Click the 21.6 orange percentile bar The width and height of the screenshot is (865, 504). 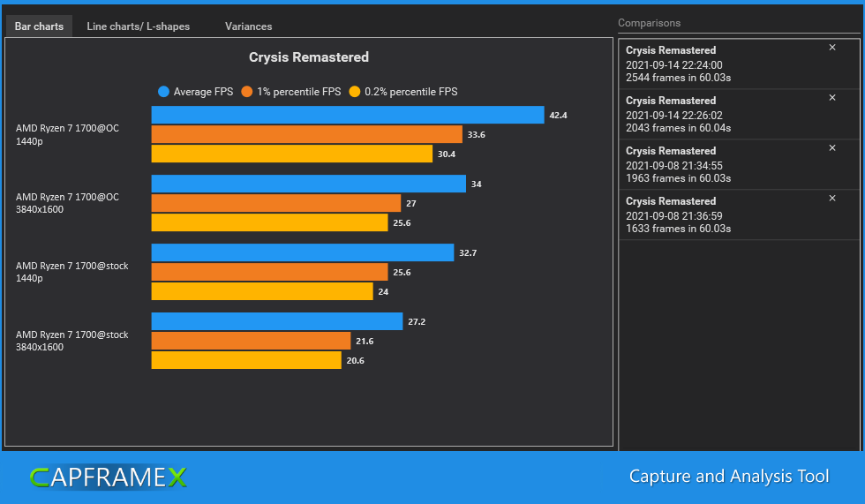click(251, 341)
